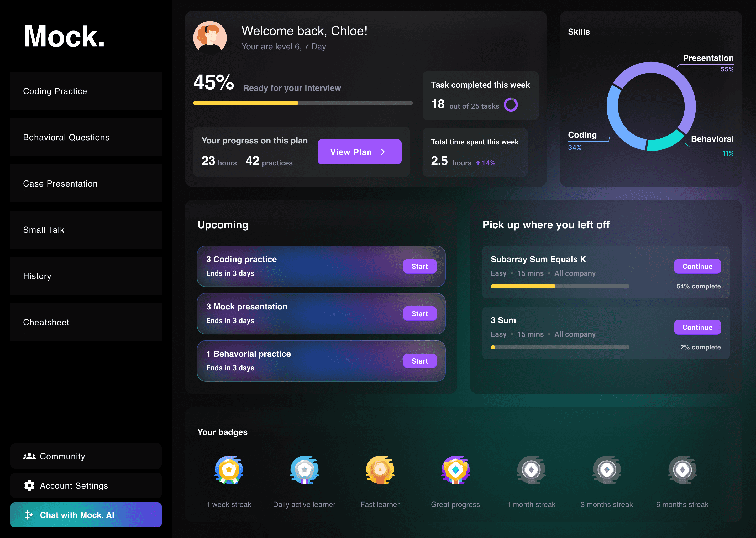
Task: Start the 3 Mock presentation task
Action: tap(420, 314)
